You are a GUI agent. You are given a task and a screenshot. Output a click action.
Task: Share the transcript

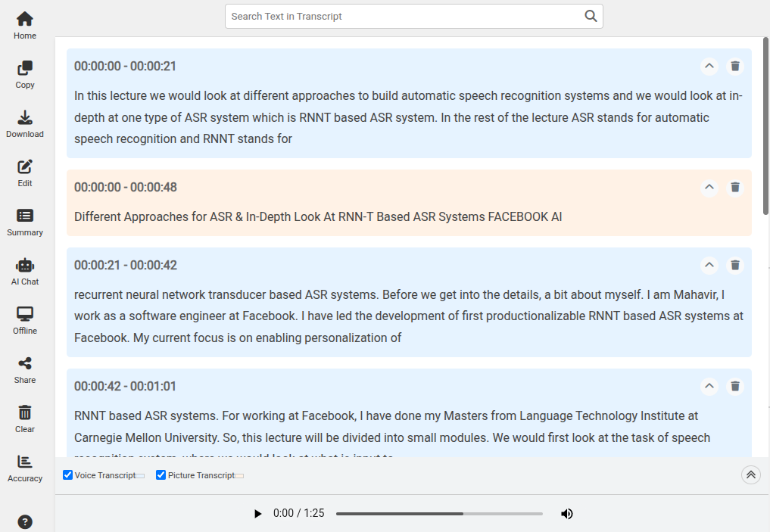pos(24,369)
